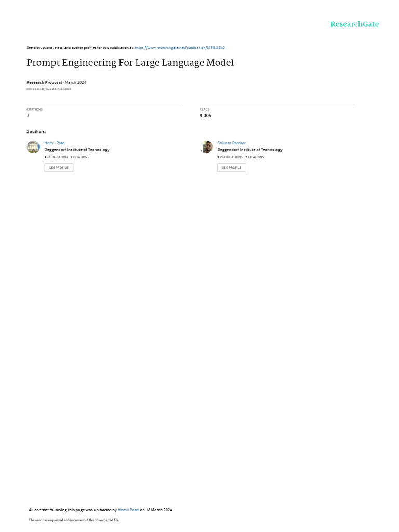Click the DOI text below Research Proposal
The height and width of the screenshot is (532, 399).
pyautogui.click(x=49, y=89)
